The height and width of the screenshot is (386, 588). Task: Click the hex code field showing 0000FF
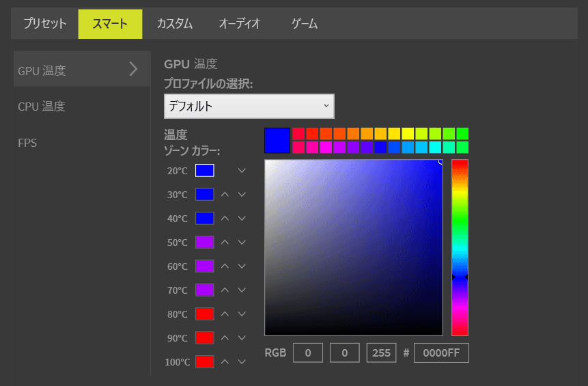(x=441, y=353)
